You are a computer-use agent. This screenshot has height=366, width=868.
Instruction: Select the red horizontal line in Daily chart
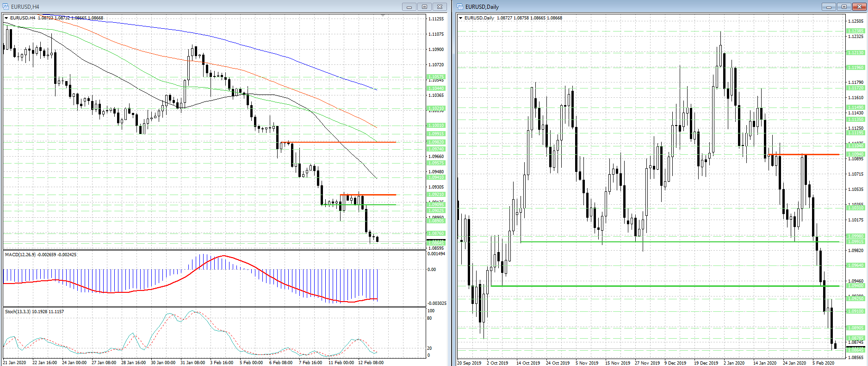[804, 154]
